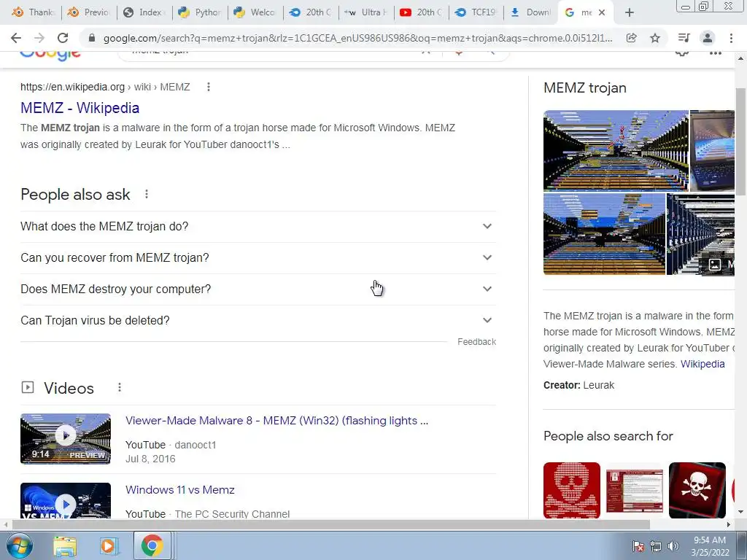Click the address bar URL field

tap(357, 38)
